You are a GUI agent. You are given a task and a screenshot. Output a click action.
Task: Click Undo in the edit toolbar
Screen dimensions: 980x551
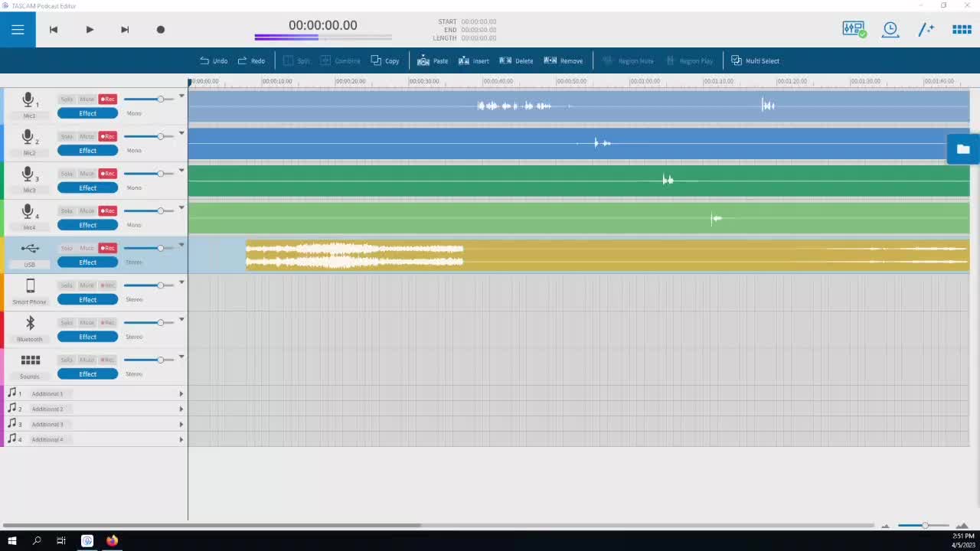pyautogui.click(x=214, y=60)
